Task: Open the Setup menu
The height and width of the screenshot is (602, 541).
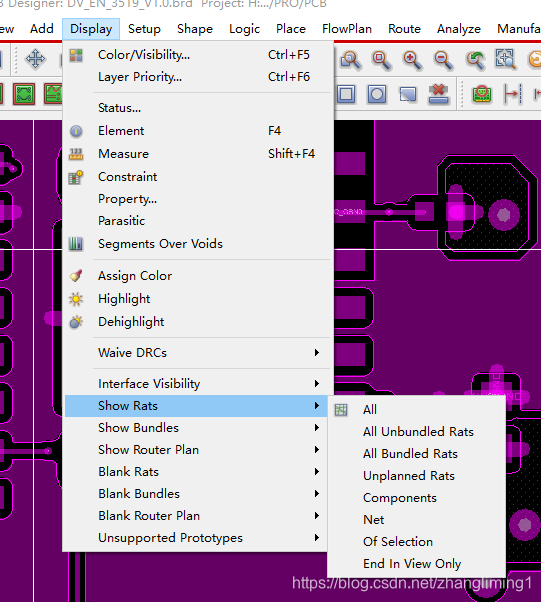Action: tap(144, 29)
